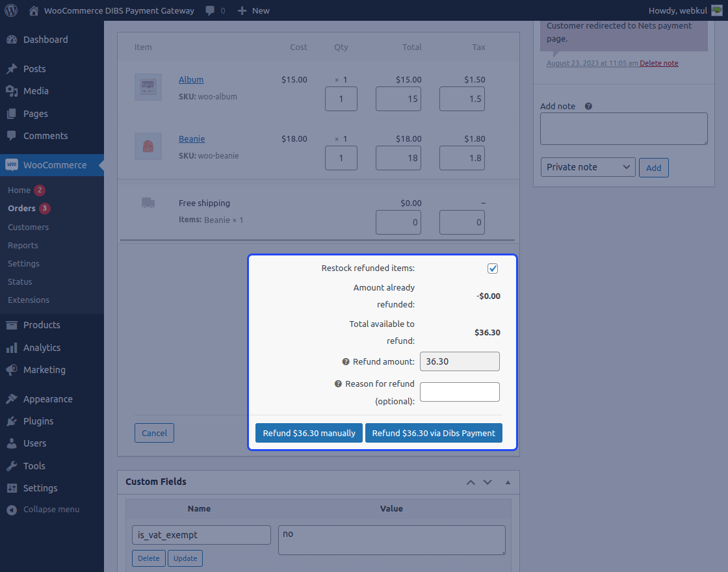Focus the Reason for refund field
The image size is (728, 572).
click(460, 392)
